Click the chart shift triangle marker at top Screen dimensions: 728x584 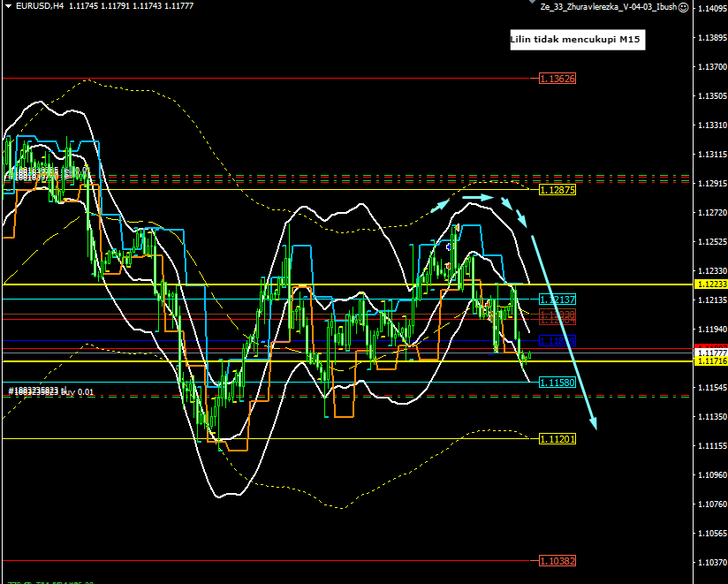(533, 2)
